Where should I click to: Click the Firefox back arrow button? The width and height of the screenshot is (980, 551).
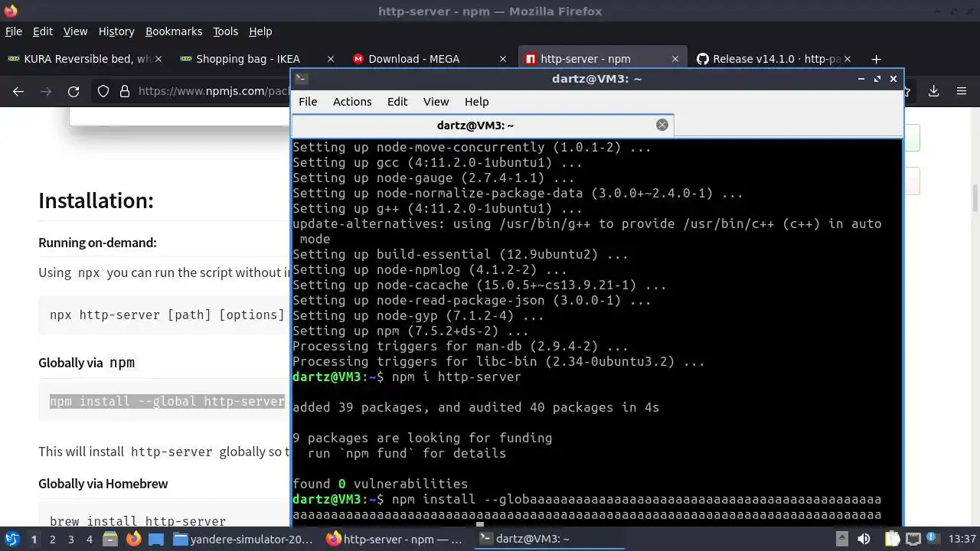click(18, 91)
